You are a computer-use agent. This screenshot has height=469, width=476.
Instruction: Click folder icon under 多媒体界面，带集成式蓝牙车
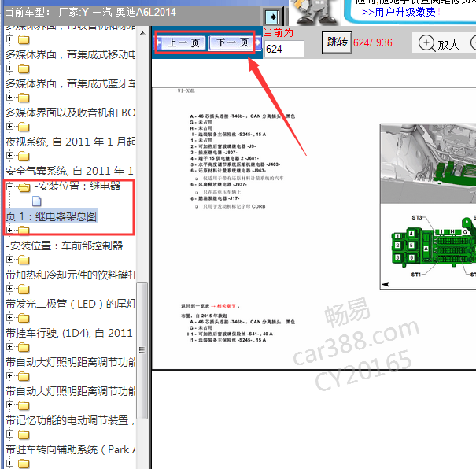tap(24, 98)
